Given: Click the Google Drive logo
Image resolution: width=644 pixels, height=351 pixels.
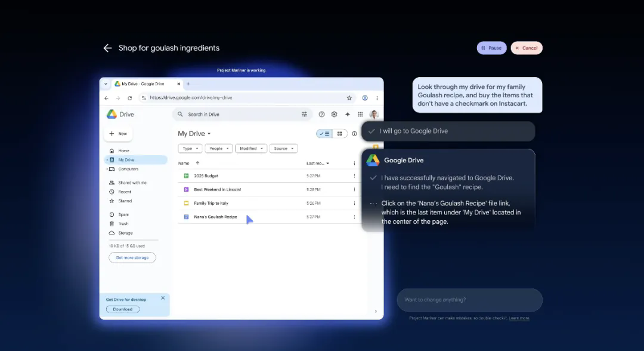Looking at the screenshot, I should pyautogui.click(x=120, y=114).
